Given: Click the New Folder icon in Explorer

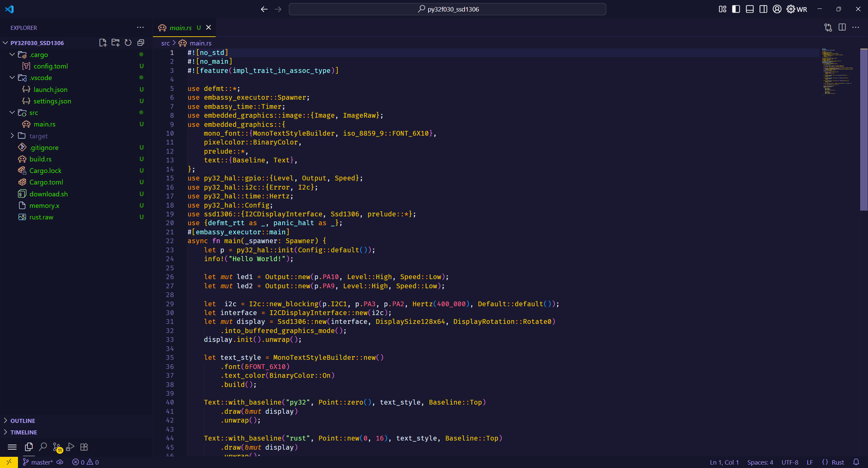Looking at the screenshot, I should click(x=115, y=43).
